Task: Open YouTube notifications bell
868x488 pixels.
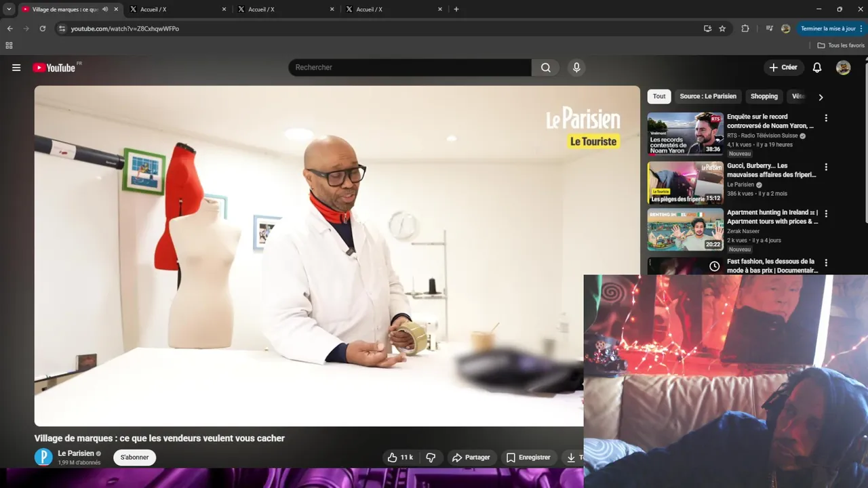Action: coord(817,68)
